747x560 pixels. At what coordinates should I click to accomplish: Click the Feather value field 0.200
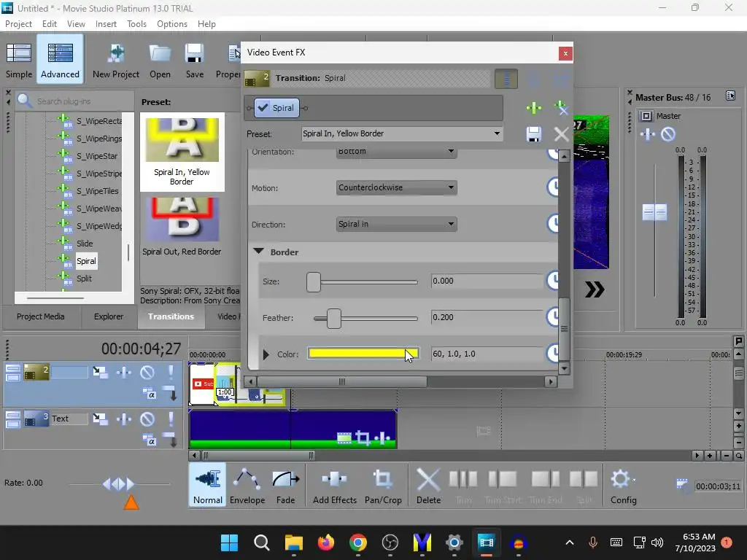pyautogui.click(x=487, y=317)
